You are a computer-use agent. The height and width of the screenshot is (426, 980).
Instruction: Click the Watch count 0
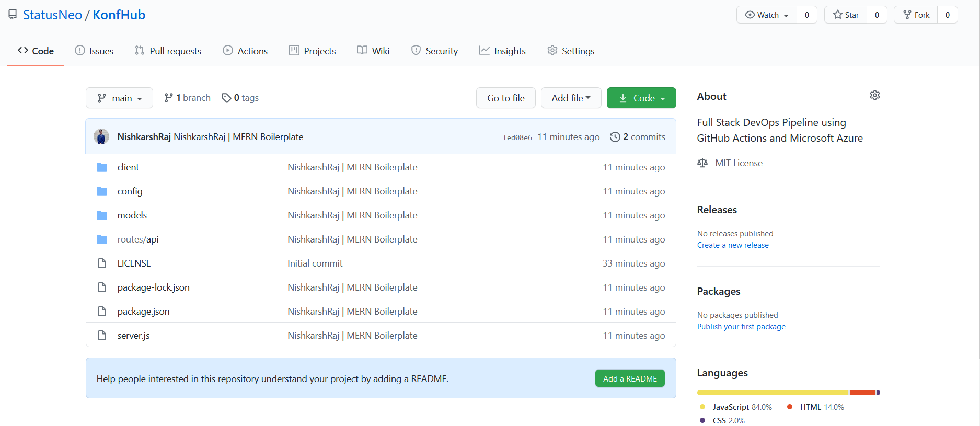point(807,15)
